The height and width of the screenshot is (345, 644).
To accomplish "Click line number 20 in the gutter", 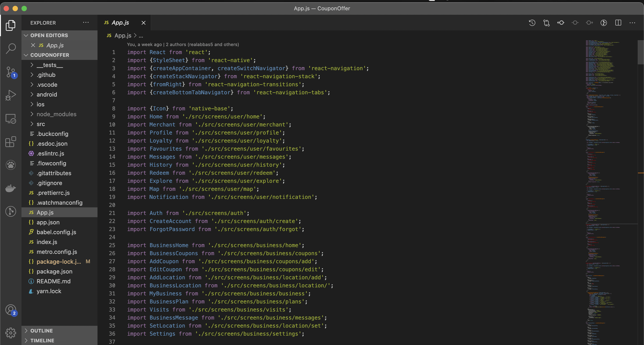I will (x=112, y=205).
